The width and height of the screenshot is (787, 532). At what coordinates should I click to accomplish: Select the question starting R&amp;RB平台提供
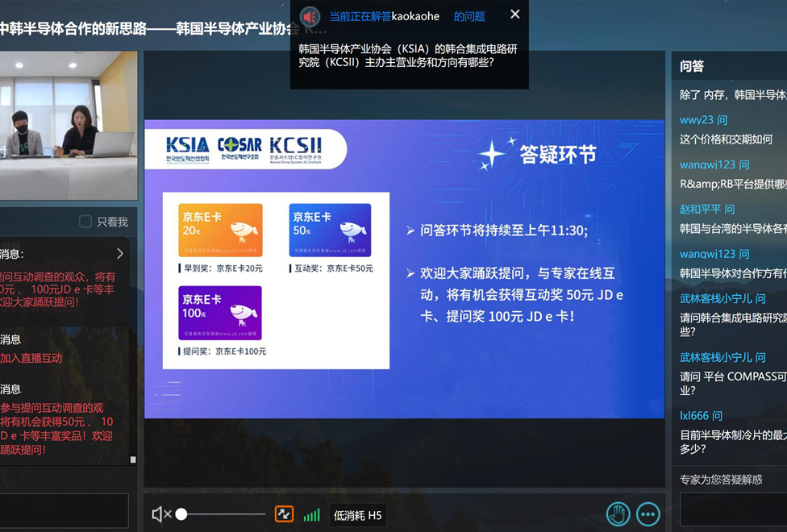pyautogui.click(x=733, y=185)
